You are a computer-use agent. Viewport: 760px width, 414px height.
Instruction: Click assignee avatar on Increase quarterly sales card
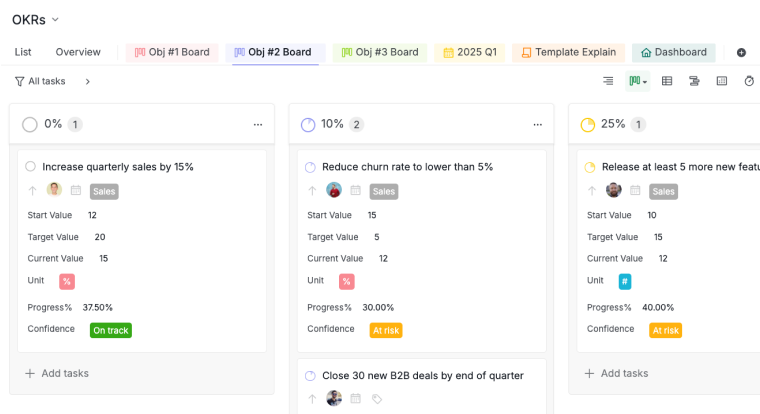pyautogui.click(x=54, y=190)
